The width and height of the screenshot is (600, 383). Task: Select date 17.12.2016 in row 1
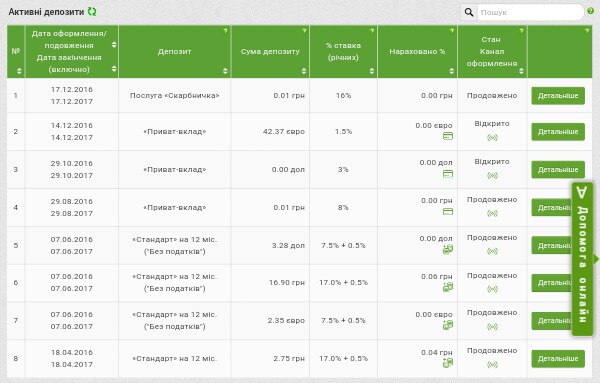pyautogui.click(x=72, y=90)
